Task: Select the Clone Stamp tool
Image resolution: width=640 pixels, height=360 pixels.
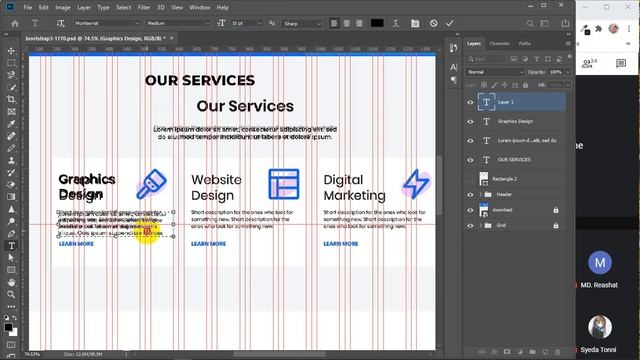Action: (11, 160)
